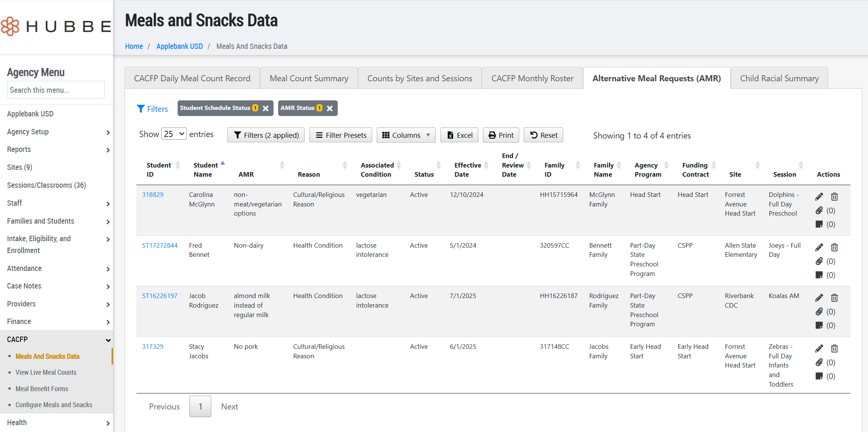This screenshot has width=868, height=432.
Task: Click the blue Filters funnel icon
Action: [141, 109]
